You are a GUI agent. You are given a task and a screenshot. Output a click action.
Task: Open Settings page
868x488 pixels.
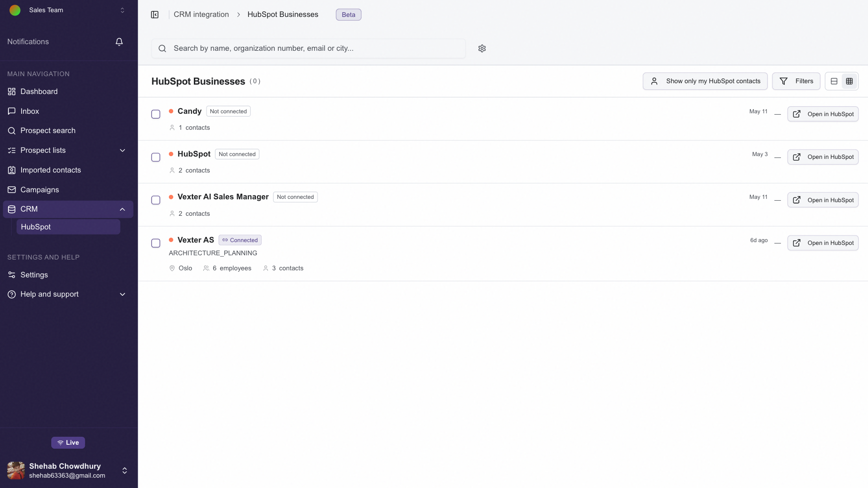click(x=68, y=275)
